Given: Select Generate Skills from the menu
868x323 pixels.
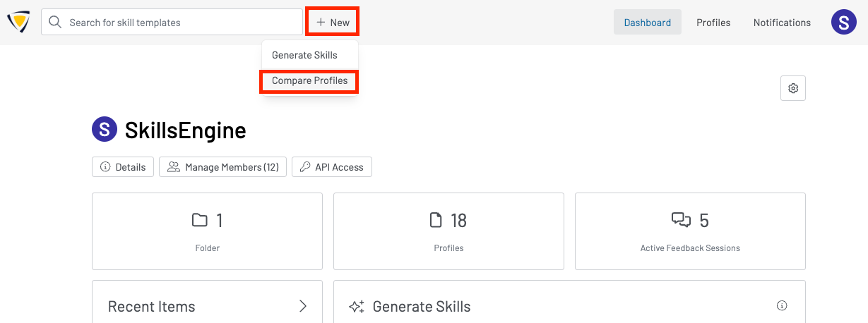Looking at the screenshot, I should click(x=304, y=55).
